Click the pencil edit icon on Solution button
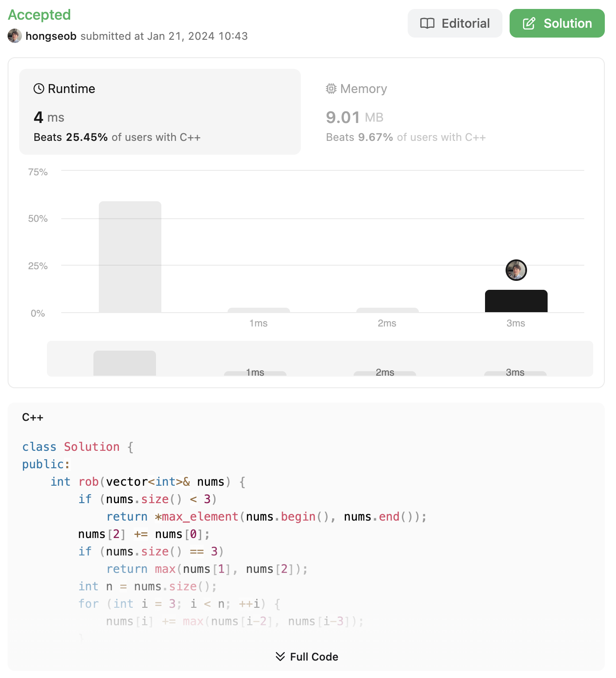 pos(529,23)
